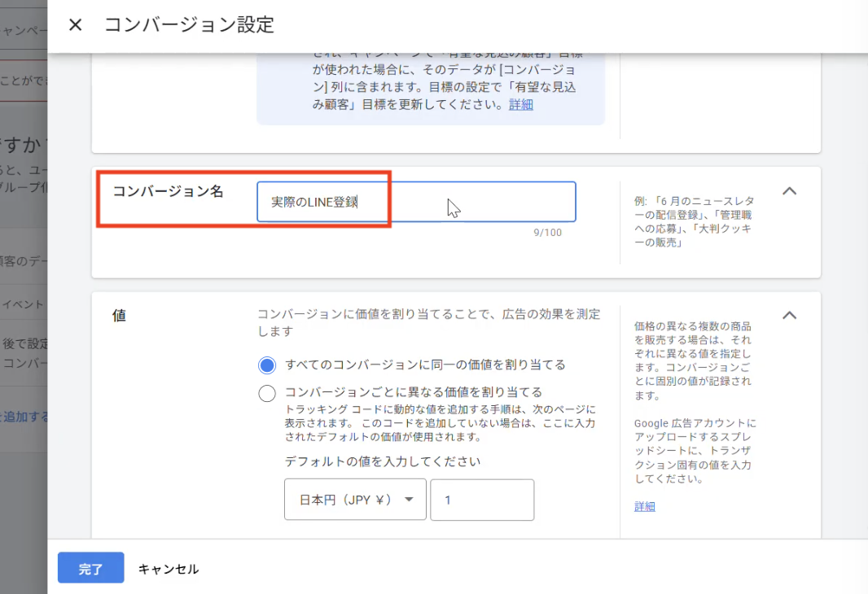Collapse the 値 section using its chevron
The height and width of the screenshot is (594, 868).
(x=789, y=315)
